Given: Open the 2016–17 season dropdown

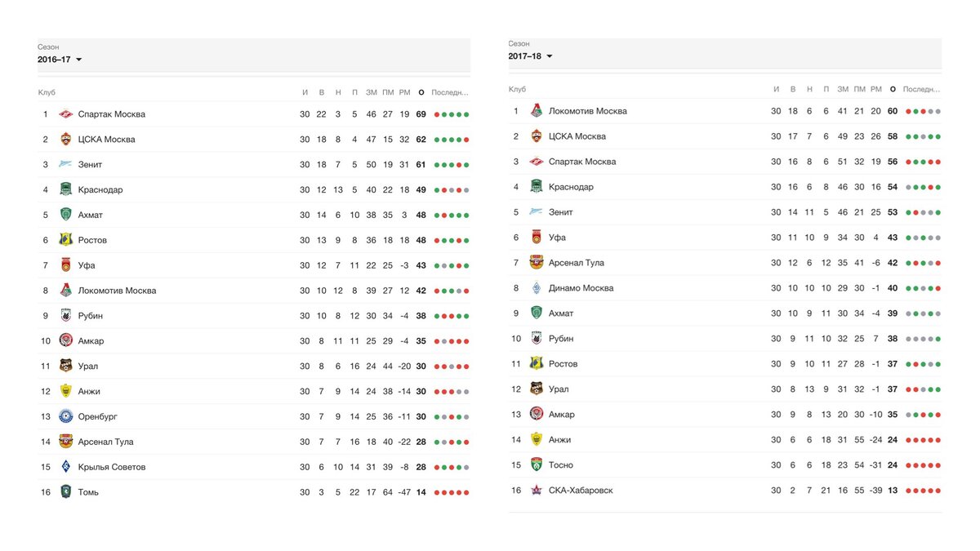Looking at the screenshot, I should (x=60, y=60).
